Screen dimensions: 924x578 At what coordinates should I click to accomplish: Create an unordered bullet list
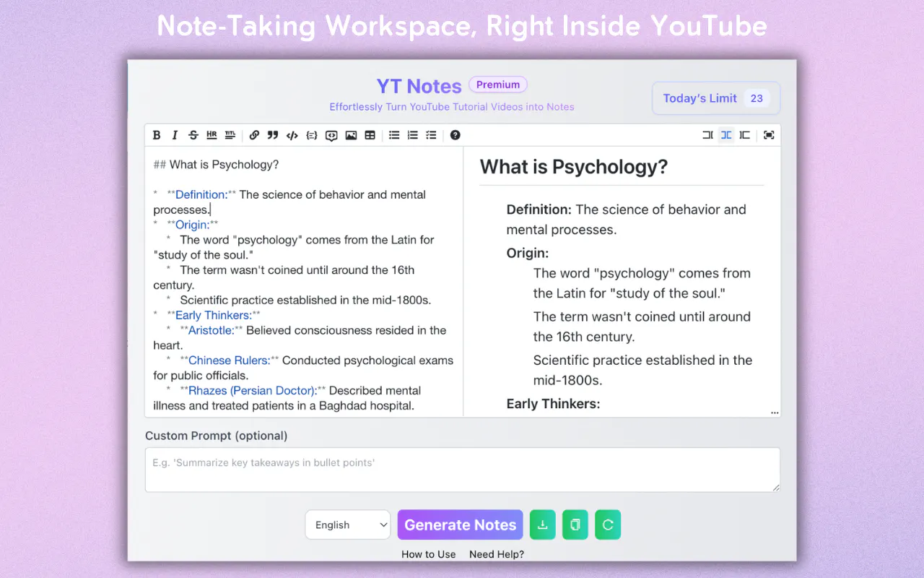click(394, 135)
